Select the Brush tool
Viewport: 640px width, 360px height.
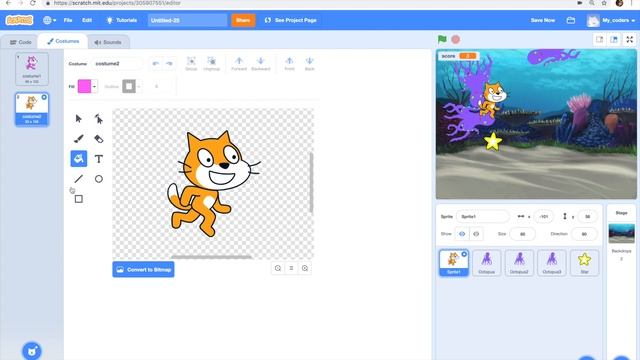coord(78,139)
